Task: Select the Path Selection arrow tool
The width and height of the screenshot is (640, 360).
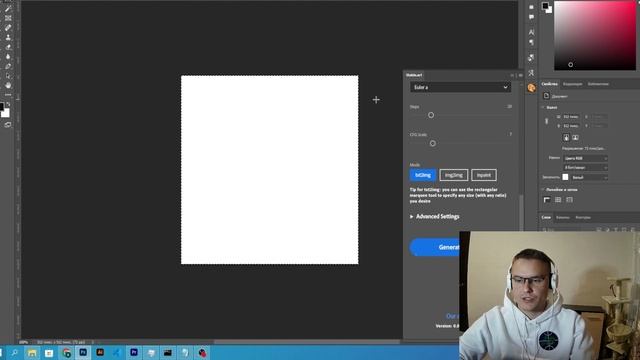Action: coord(8,76)
